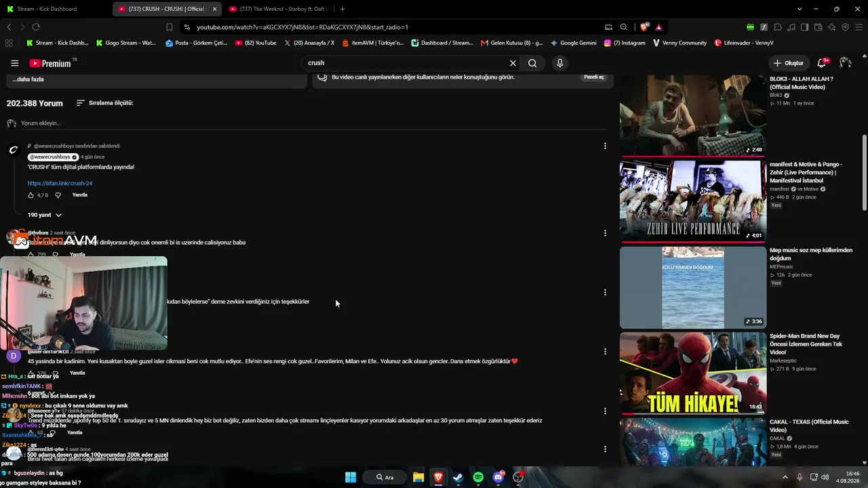This screenshot has width=868, height=488.
Task: Dislike the pinned wearecrushboys comment
Action: tap(58, 195)
